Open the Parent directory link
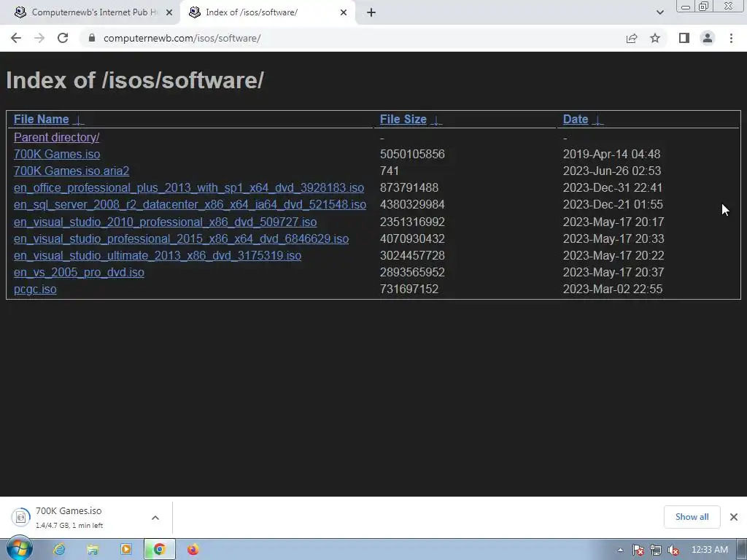 57,137
